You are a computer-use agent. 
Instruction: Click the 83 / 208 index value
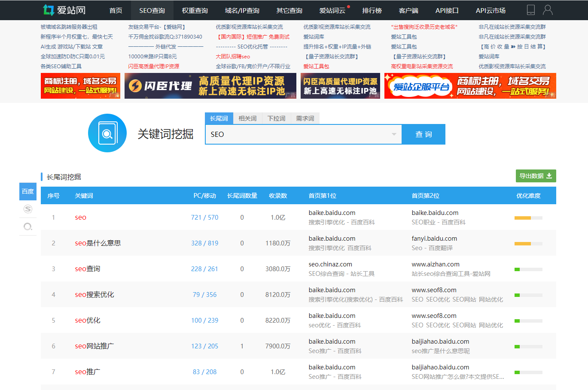pyautogui.click(x=204, y=372)
